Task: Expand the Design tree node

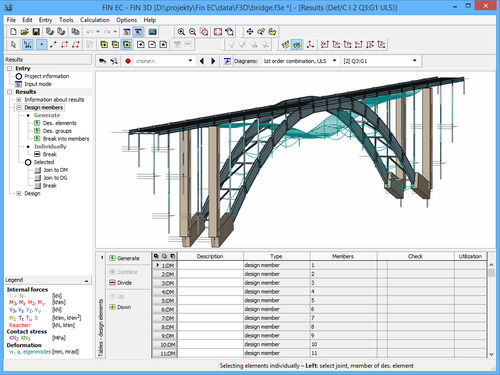Action: tap(19, 193)
